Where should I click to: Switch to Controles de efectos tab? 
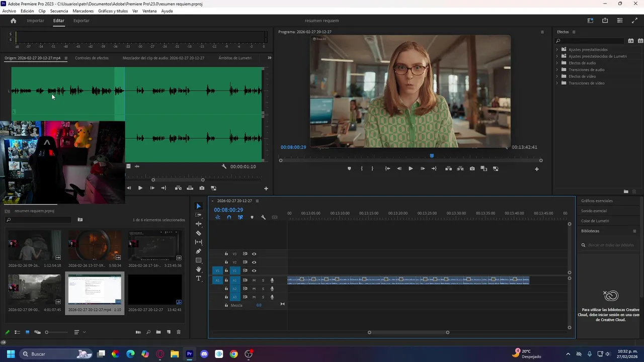click(x=92, y=58)
